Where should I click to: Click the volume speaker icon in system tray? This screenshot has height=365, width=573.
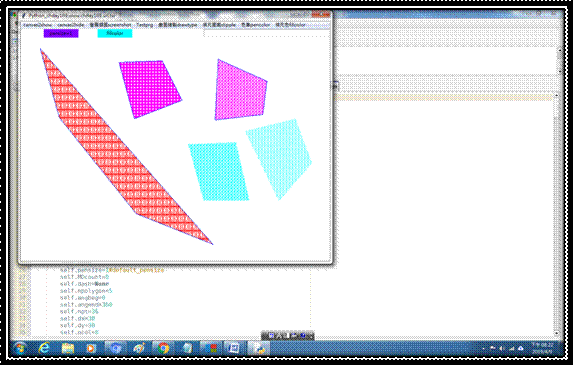coord(502,349)
